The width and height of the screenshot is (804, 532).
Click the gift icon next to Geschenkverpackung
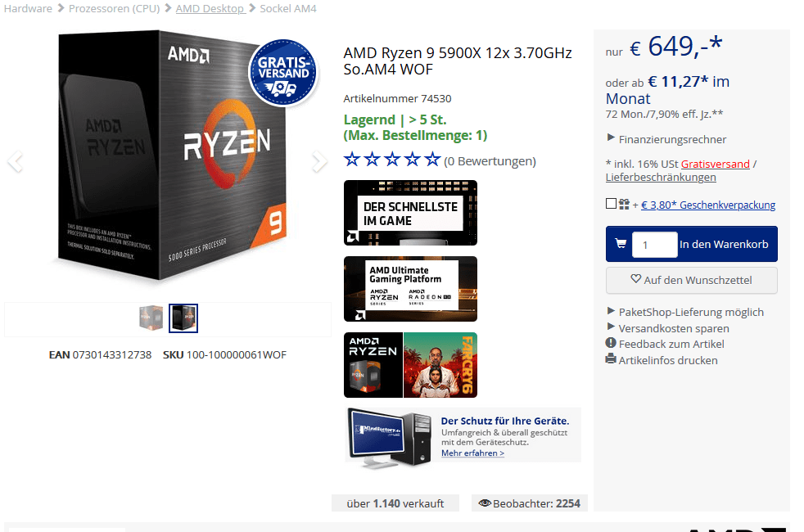pos(624,204)
